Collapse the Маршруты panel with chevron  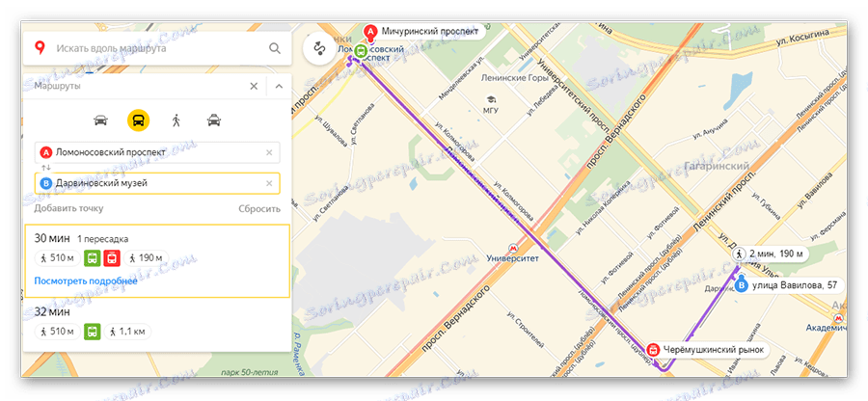(x=279, y=86)
